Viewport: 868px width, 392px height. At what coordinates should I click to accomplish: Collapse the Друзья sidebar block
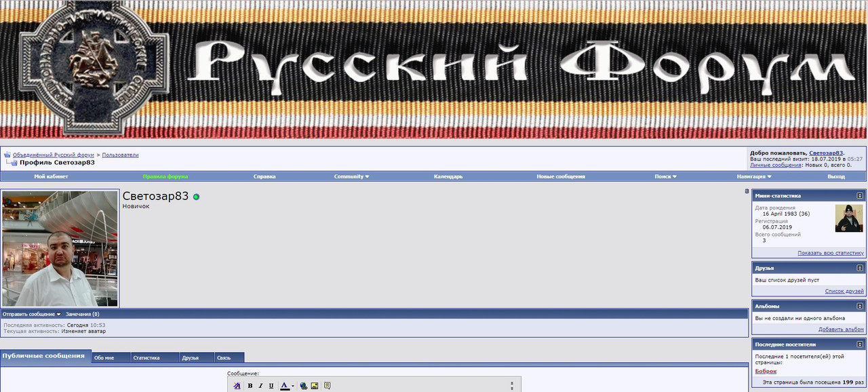860,268
